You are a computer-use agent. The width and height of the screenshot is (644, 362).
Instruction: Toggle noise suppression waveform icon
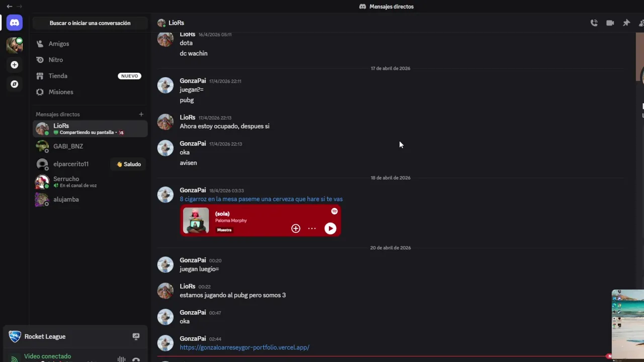(x=121, y=359)
